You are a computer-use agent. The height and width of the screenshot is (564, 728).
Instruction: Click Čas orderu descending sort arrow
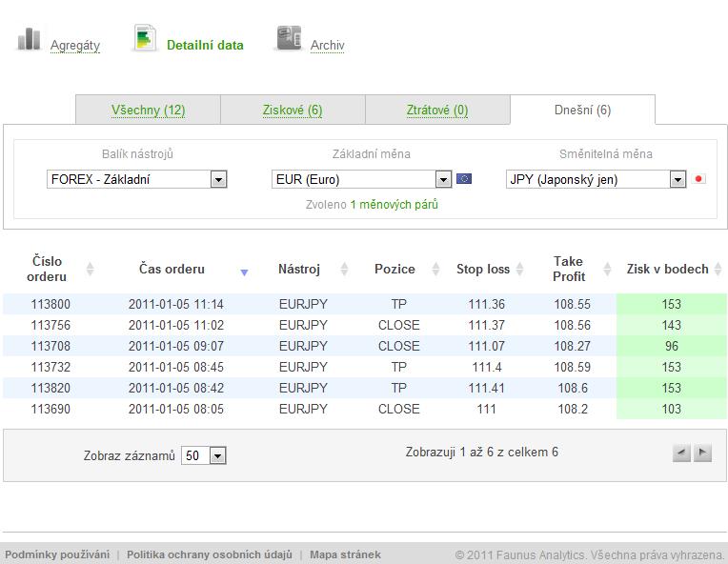[x=244, y=272]
